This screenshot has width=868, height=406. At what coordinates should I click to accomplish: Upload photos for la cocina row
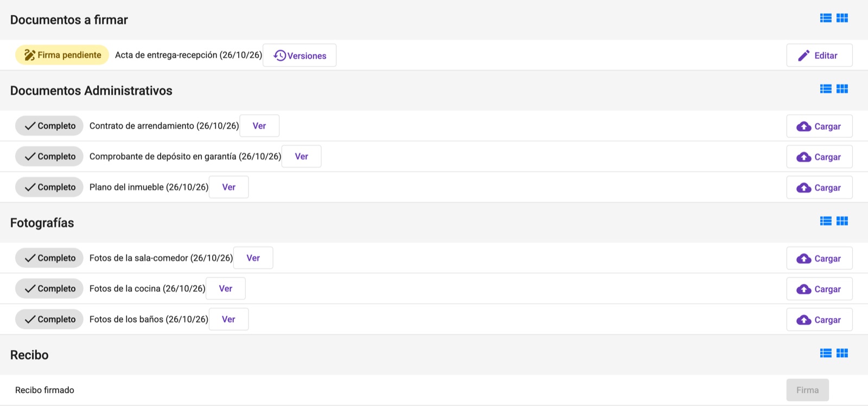tap(819, 289)
